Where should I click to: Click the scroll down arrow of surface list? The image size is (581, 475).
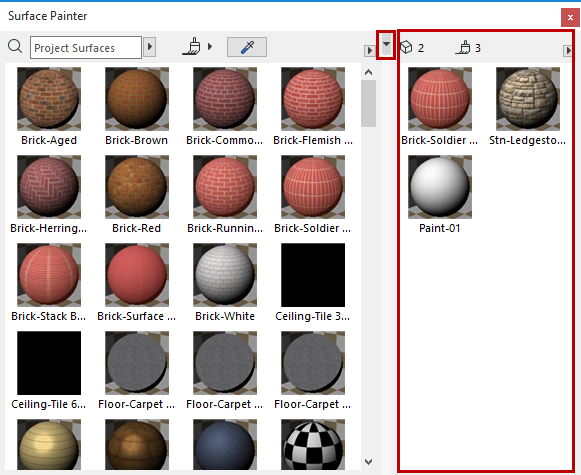368,462
